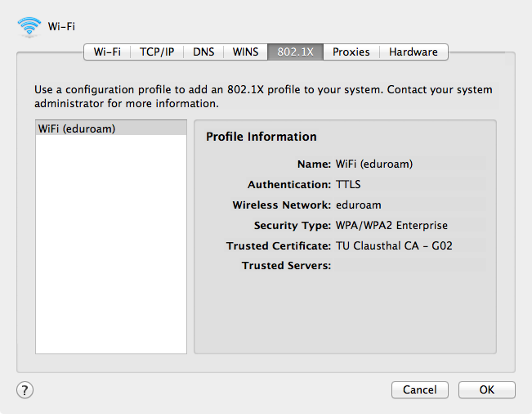View the Hardware tab

[413, 52]
